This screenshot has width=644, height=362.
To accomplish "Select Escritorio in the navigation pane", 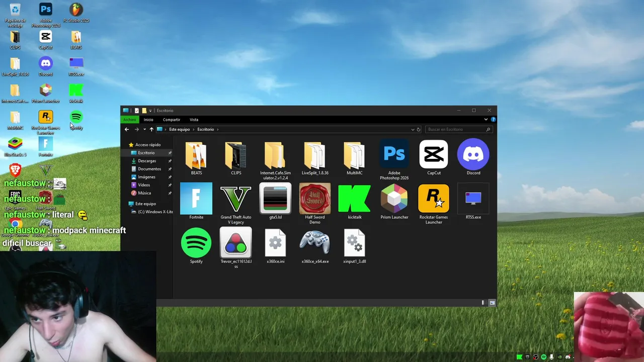I will click(146, 153).
